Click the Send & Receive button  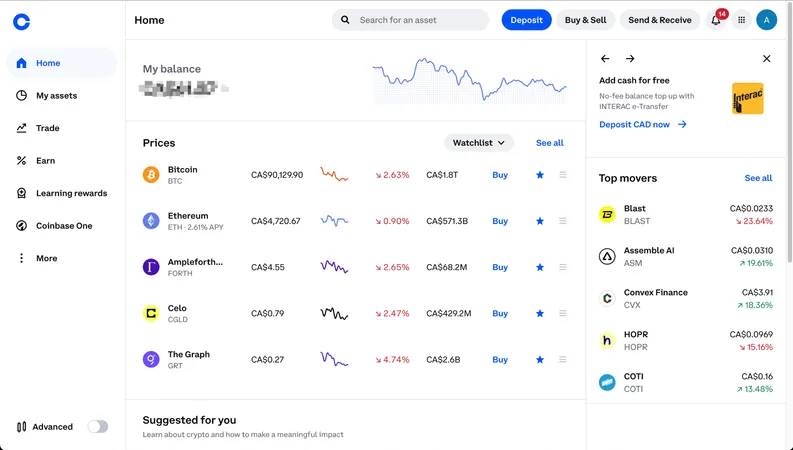pos(659,20)
